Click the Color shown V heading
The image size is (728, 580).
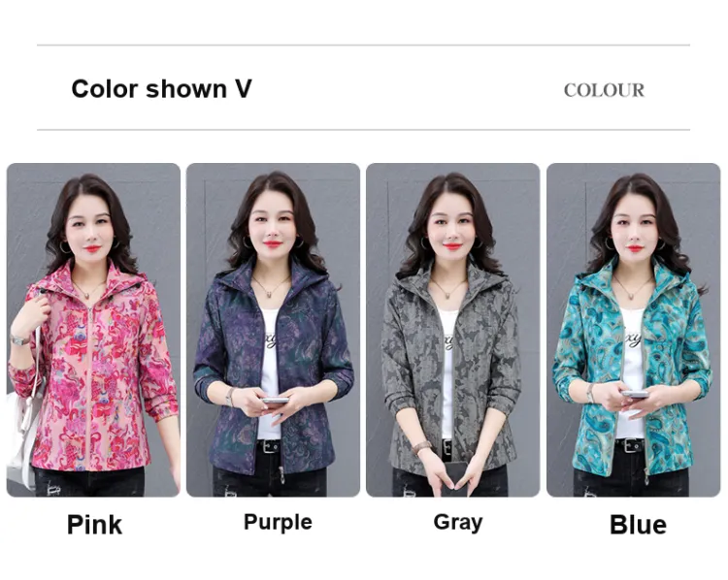pos(161,88)
